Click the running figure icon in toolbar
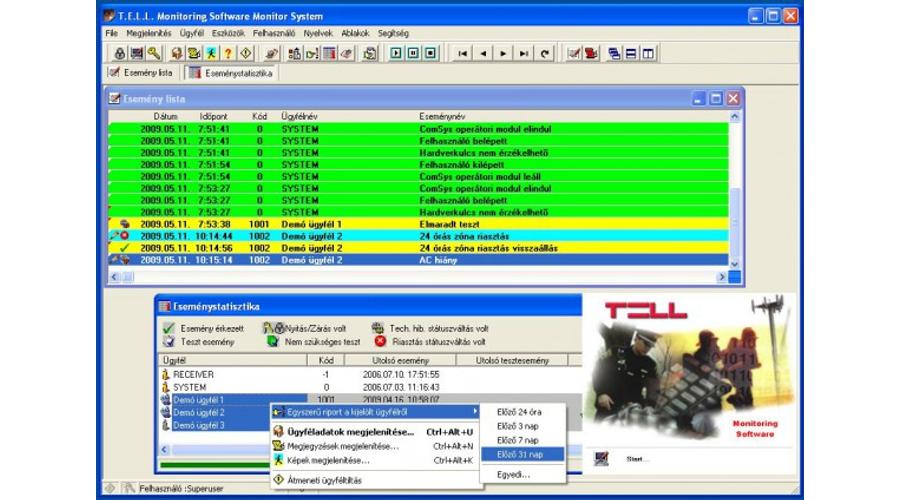900x500 pixels. [211, 53]
